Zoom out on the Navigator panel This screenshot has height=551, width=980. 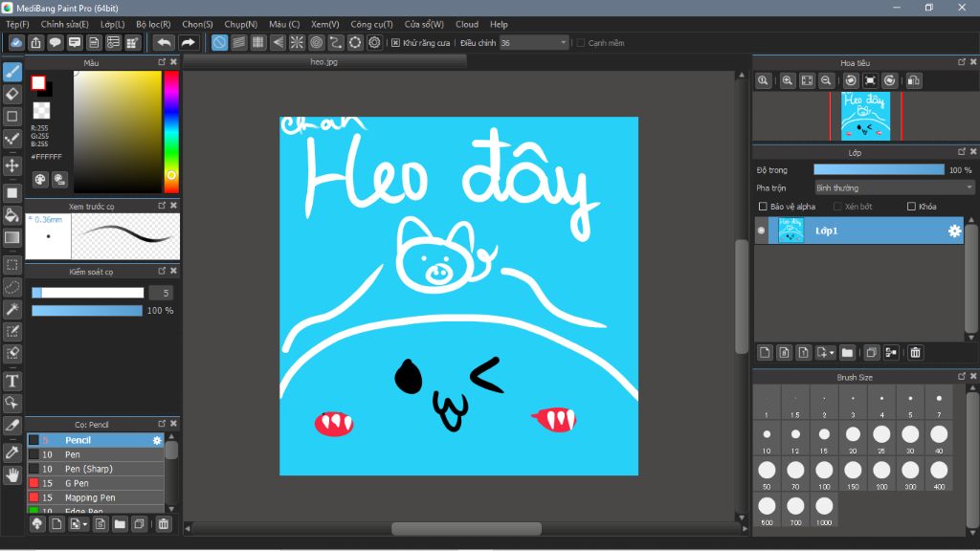826,80
